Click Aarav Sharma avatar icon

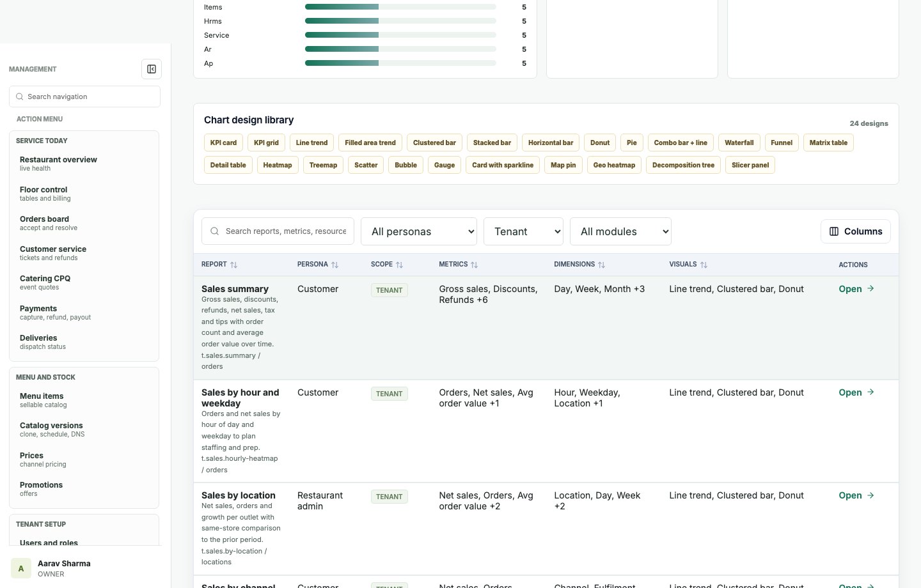click(x=21, y=568)
